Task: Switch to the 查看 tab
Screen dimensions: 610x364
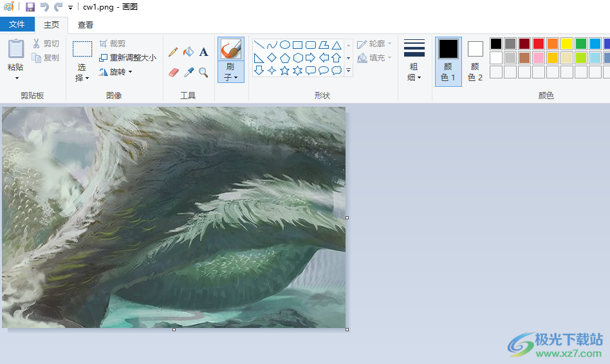Action: pyautogui.click(x=85, y=25)
